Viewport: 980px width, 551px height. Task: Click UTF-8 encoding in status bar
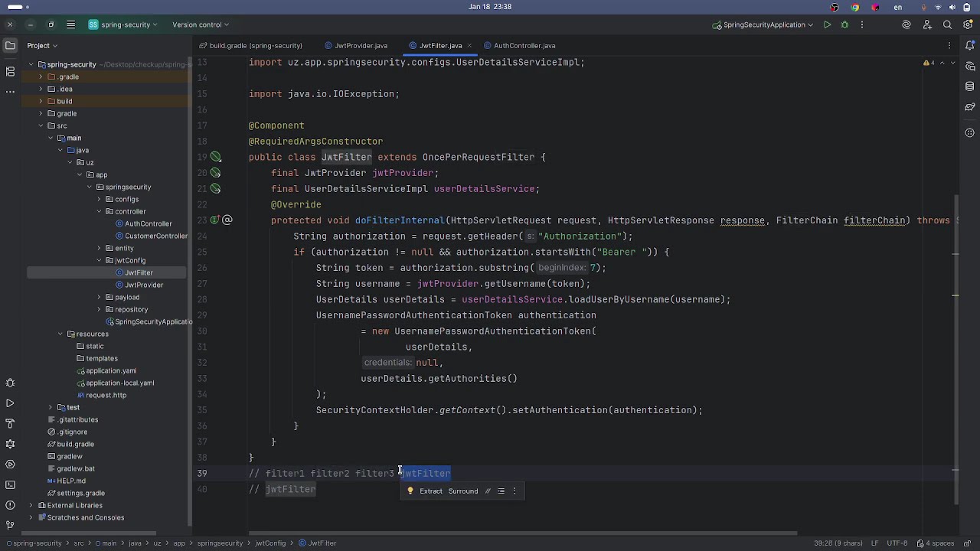[x=897, y=543]
